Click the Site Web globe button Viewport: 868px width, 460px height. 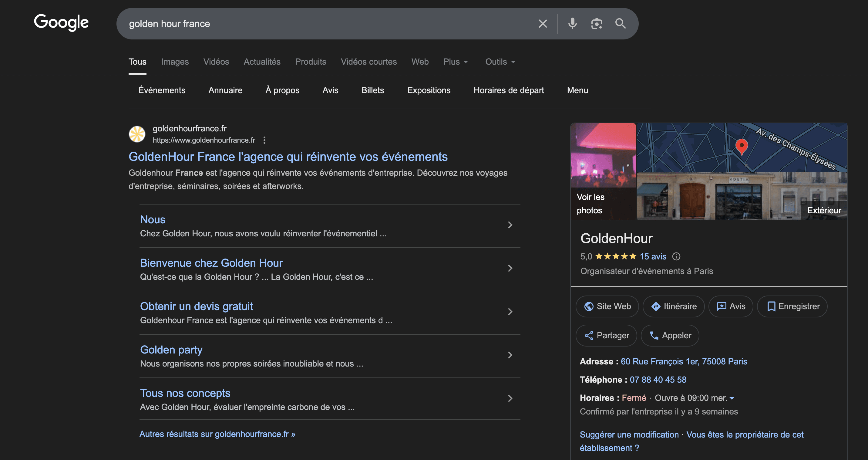tap(607, 306)
